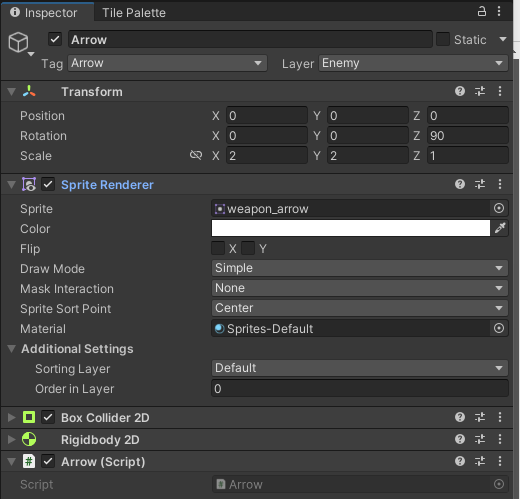Click the Rotation X input field
Screen dimensions: 520x499
267,135
